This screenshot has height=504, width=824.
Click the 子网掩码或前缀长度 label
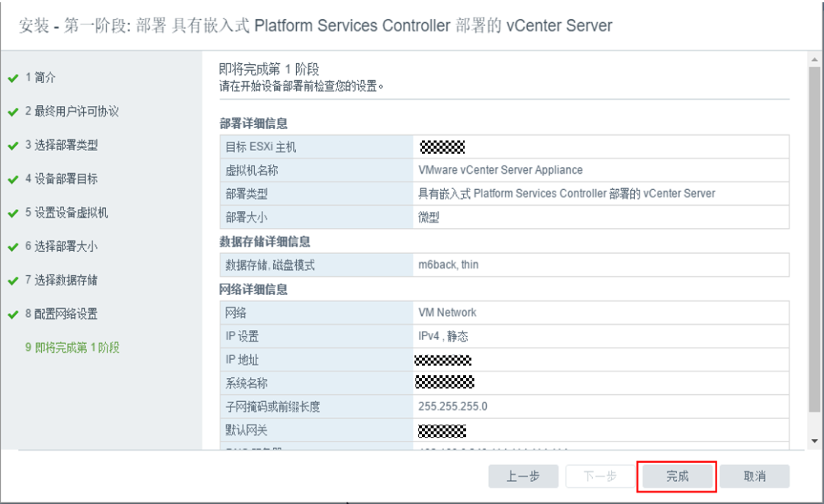point(272,407)
